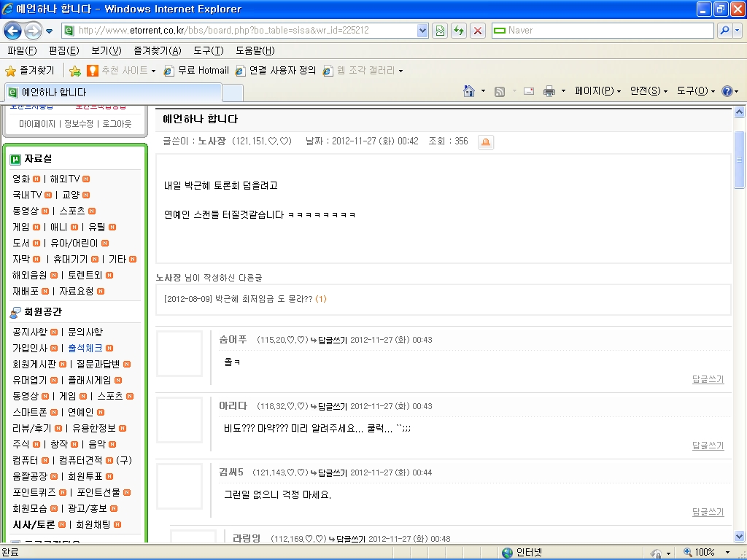Screen dimensions: 747x560
Task: Open the 도구(T) menu
Action: [x=208, y=50]
